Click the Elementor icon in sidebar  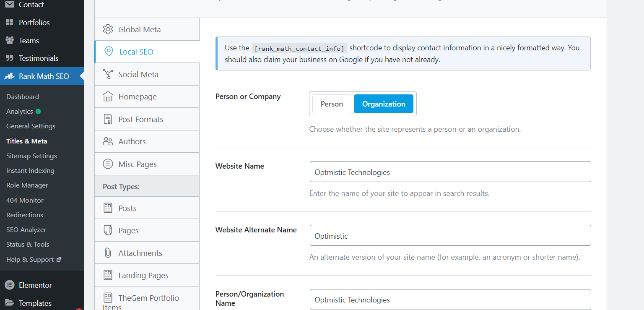coord(9,285)
